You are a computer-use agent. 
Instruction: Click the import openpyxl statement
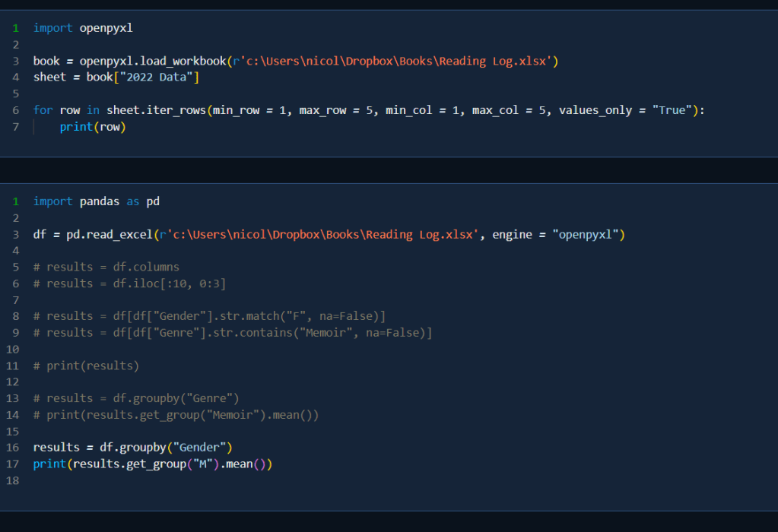pos(83,28)
